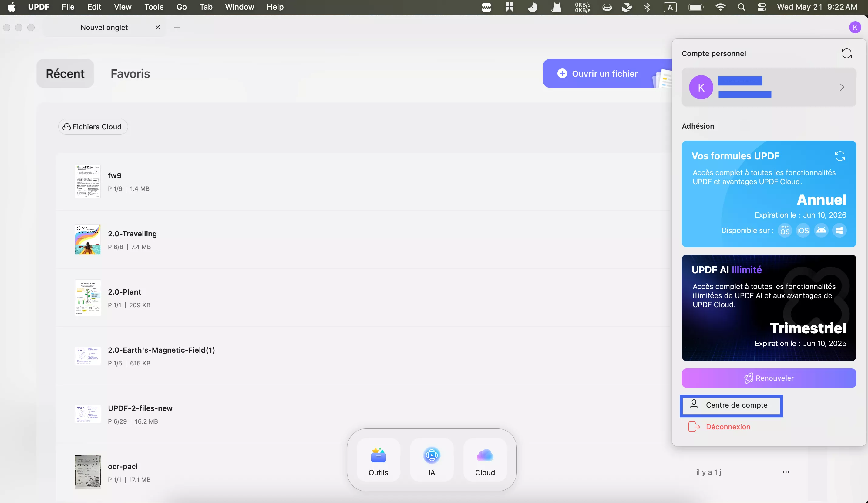Click the battery status icon
Screen dimensions: 868x503
(696, 7)
